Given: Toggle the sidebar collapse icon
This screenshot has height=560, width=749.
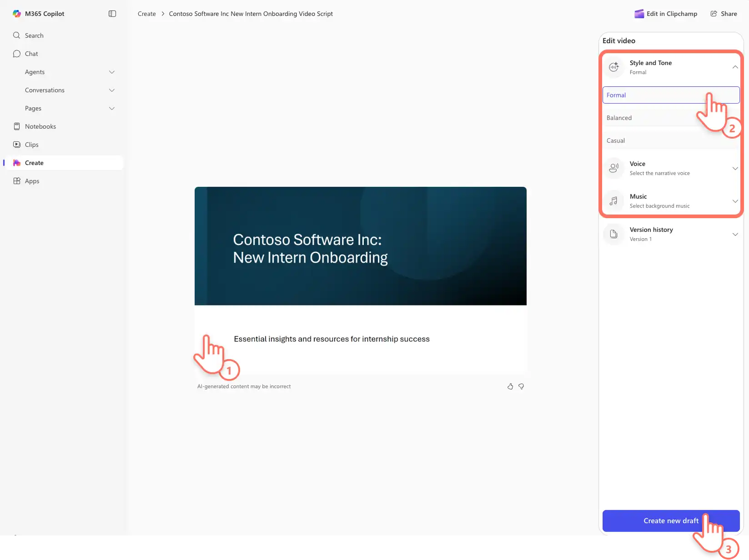Looking at the screenshot, I should (112, 14).
